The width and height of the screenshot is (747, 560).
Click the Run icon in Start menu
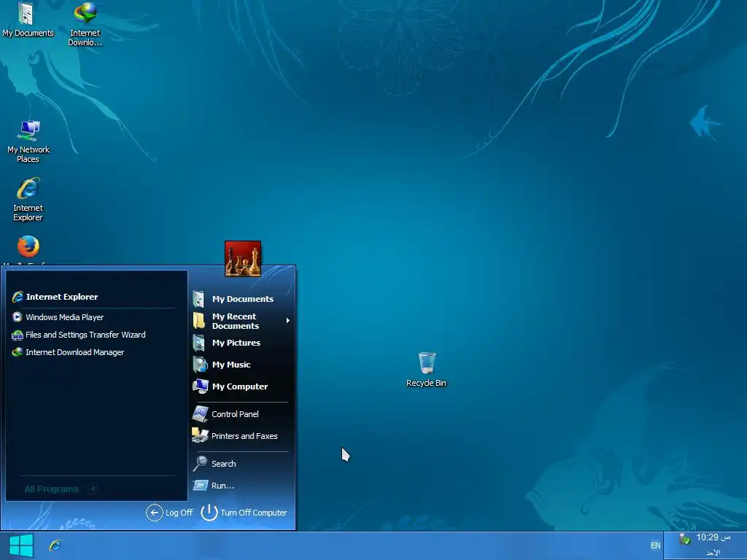(200, 485)
